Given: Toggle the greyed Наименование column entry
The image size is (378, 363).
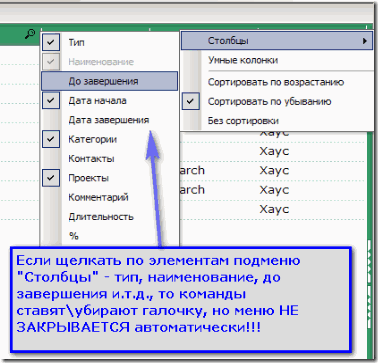Looking at the screenshot, I should [109, 62].
